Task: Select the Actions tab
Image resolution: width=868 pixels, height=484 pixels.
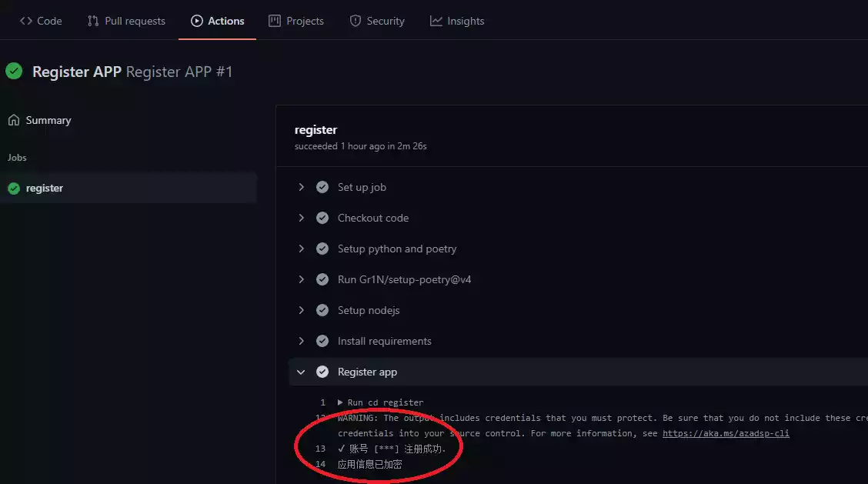Action: (218, 21)
